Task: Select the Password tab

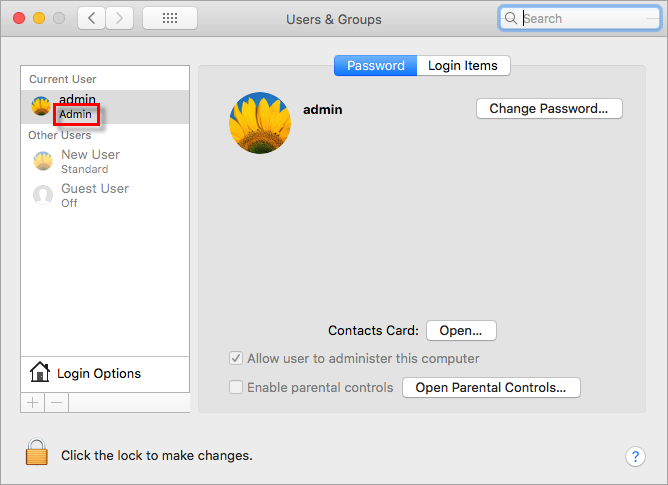Action: [375, 66]
